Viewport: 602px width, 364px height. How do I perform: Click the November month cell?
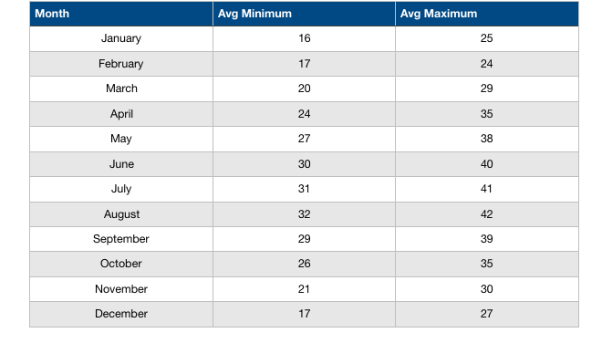pos(121,289)
